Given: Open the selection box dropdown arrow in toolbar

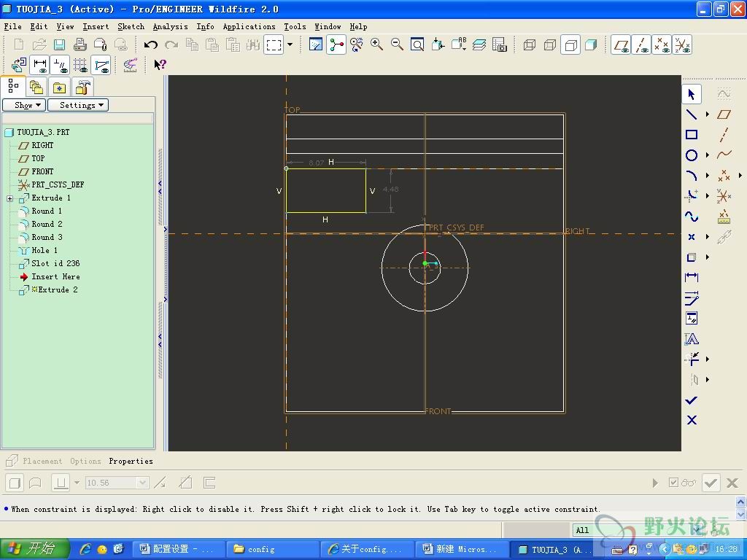Looking at the screenshot, I should (x=290, y=45).
